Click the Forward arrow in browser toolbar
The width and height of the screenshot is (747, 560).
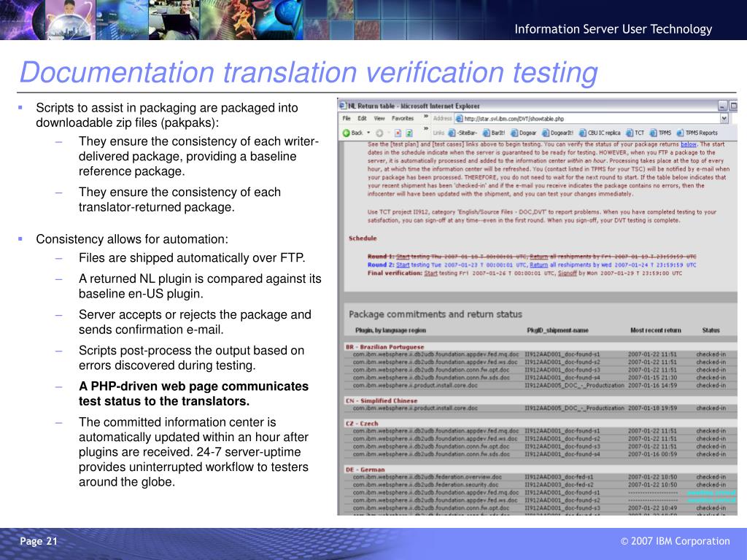382,133
